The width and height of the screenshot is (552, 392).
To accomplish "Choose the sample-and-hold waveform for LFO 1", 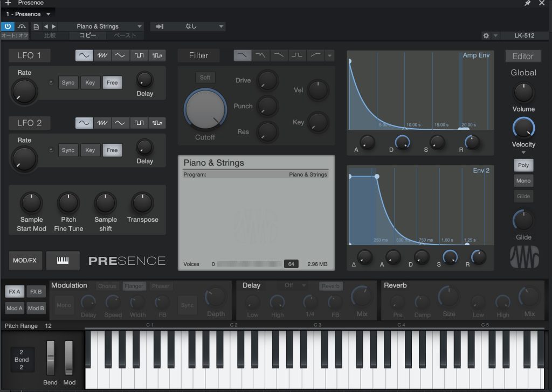I will tap(157, 55).
